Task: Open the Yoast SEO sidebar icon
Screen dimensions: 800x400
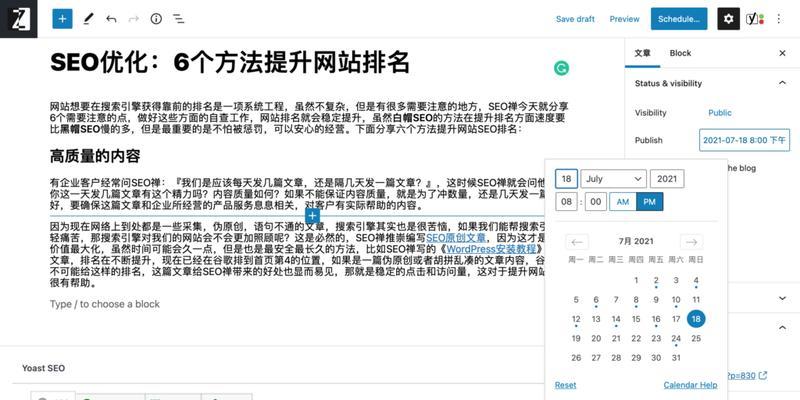Action: click(x=755, y=18)
